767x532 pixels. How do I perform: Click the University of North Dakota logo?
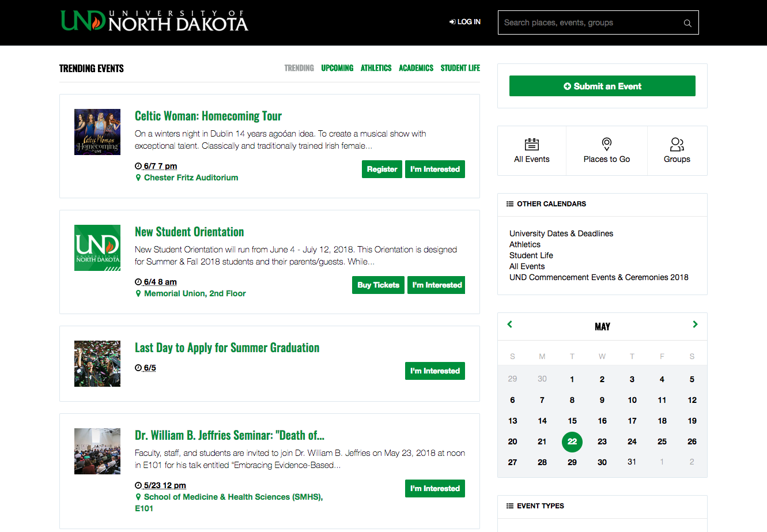coord(154,21)
